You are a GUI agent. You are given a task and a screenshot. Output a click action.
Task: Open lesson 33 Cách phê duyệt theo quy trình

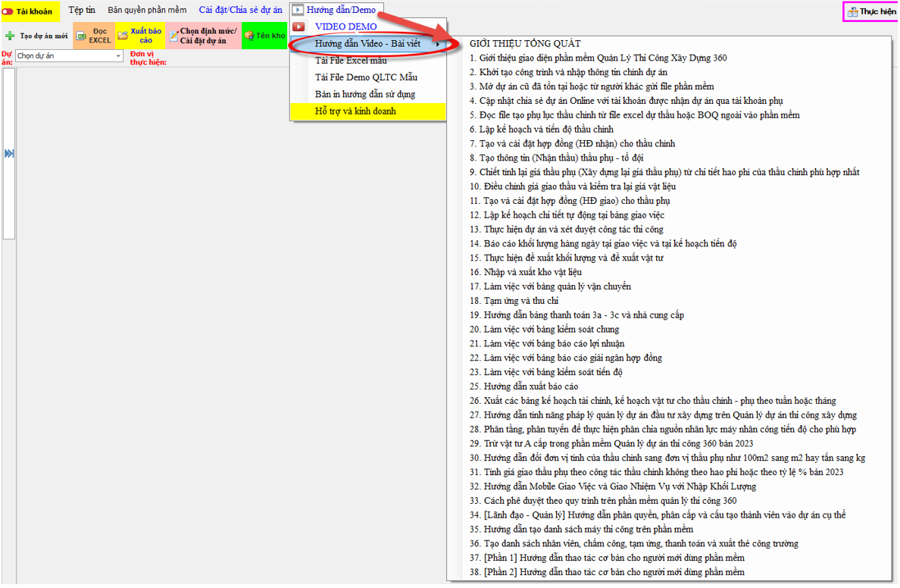603,502
